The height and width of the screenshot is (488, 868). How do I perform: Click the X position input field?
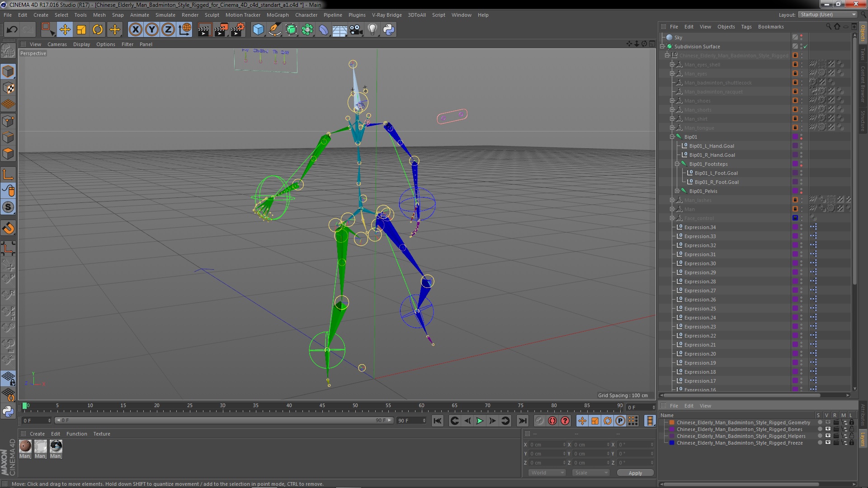[547, 445]
